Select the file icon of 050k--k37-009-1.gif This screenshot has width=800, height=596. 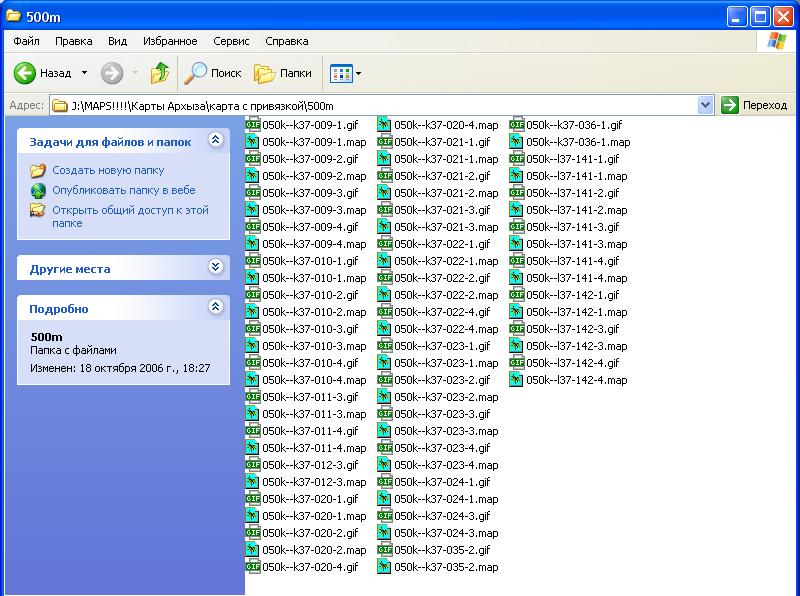[253, 125]
